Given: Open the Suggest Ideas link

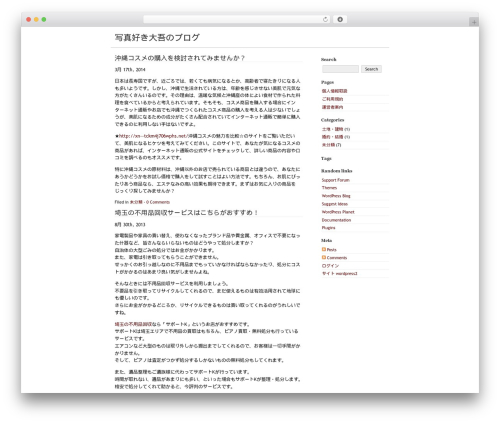Looking at the screenshot, I should click(335, 204).
